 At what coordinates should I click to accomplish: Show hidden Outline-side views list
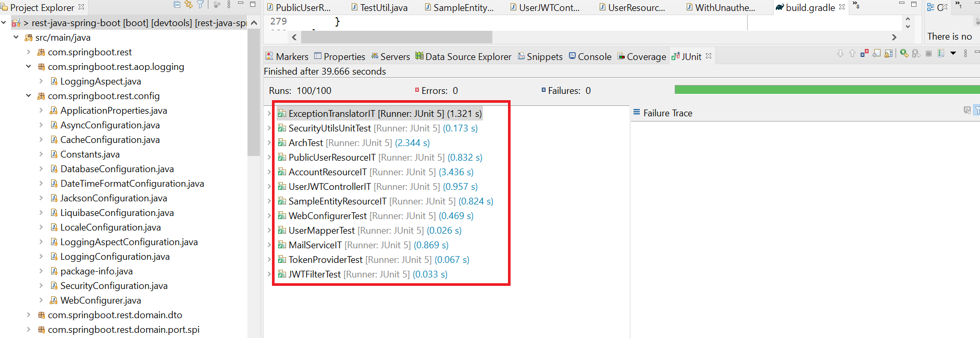click(958, 5)
